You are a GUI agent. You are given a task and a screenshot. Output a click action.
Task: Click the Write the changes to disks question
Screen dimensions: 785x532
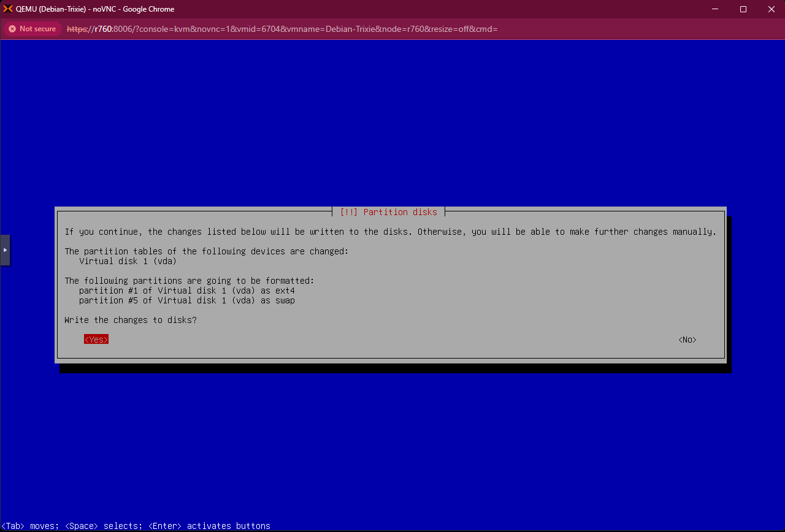tap(130, 319)
